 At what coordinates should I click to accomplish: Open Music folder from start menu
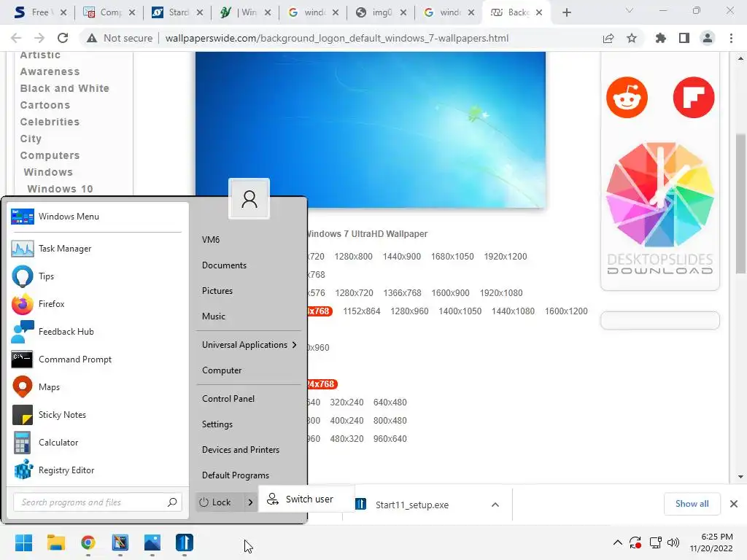(214, 316)
